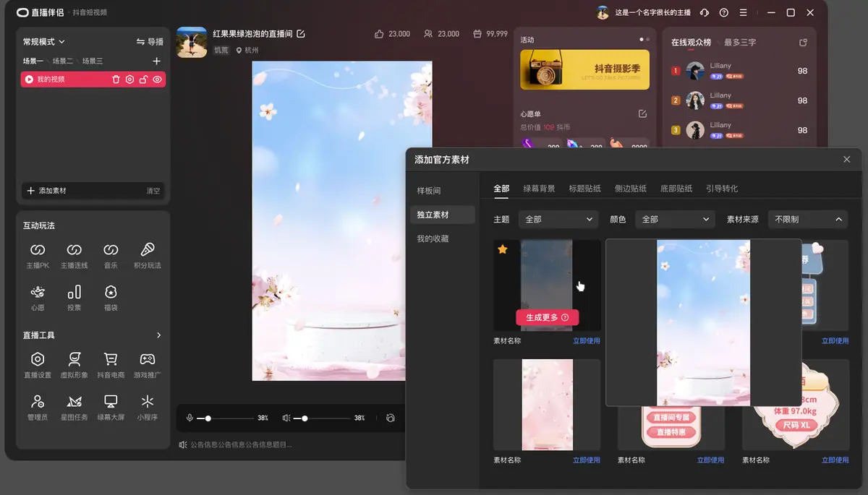Adjust speaker volume slider
The image size is (868, 495).
tap(321, 418)
